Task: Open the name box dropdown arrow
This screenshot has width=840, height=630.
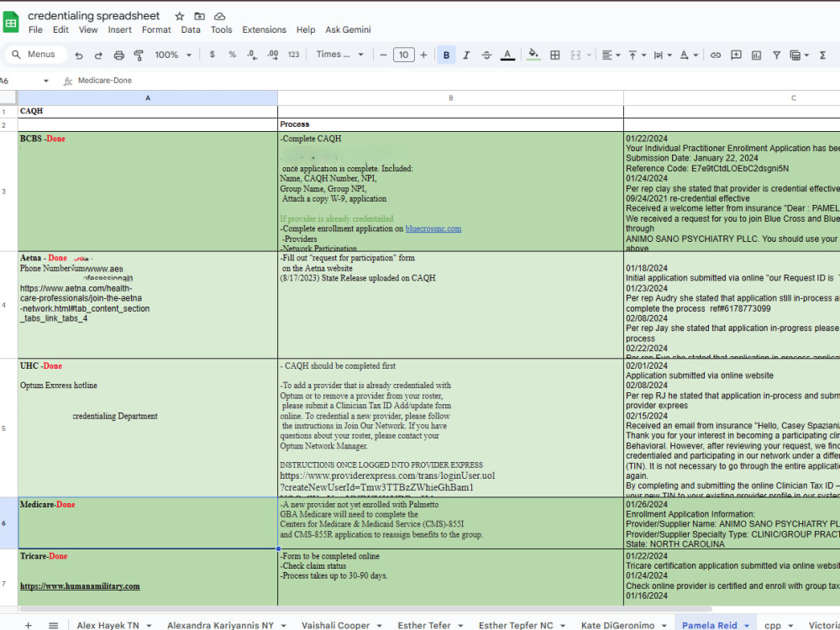Action: tap(46, 81)
